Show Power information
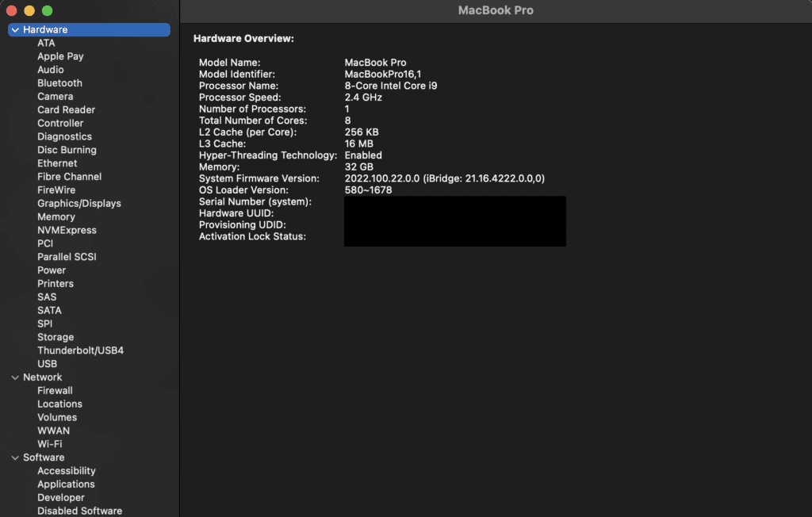The height and width of the screenshot is (517, 812). pos(52,270)
